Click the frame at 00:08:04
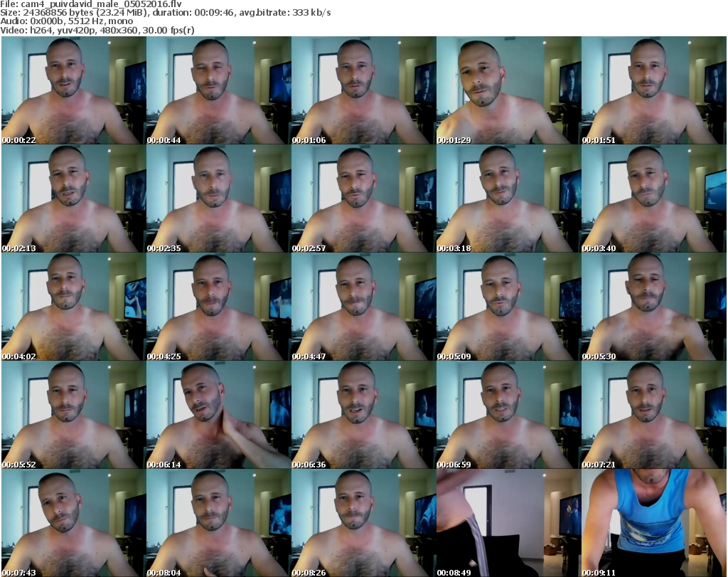 [x=219, y=523]
